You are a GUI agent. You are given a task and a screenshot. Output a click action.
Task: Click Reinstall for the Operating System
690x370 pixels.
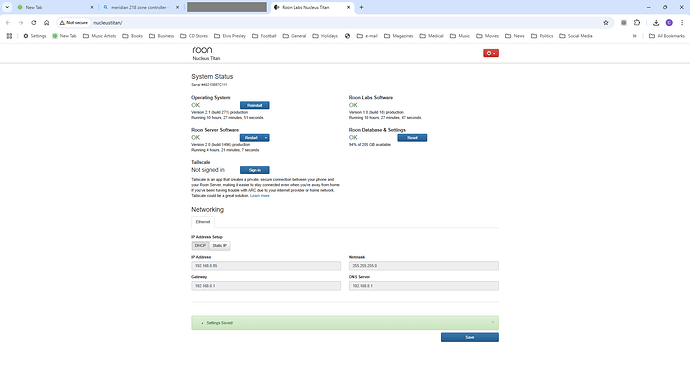pos(255,105)
